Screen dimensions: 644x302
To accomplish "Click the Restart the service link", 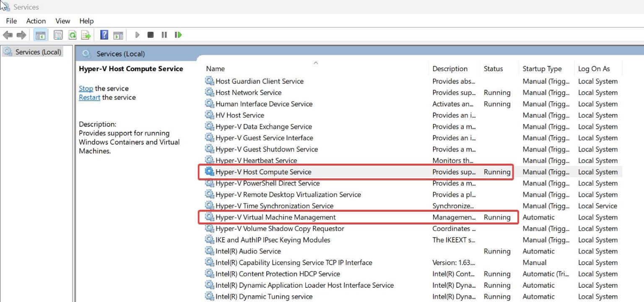I will pos(89,97).
